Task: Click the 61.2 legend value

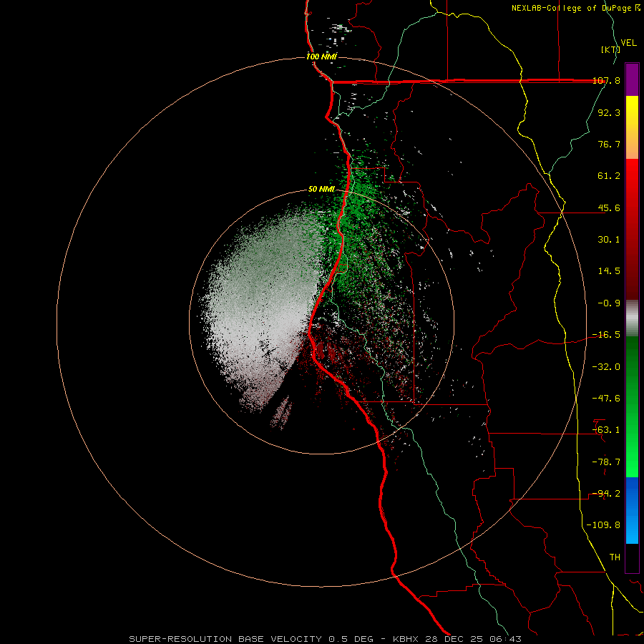Action: [x=609, y=176]
